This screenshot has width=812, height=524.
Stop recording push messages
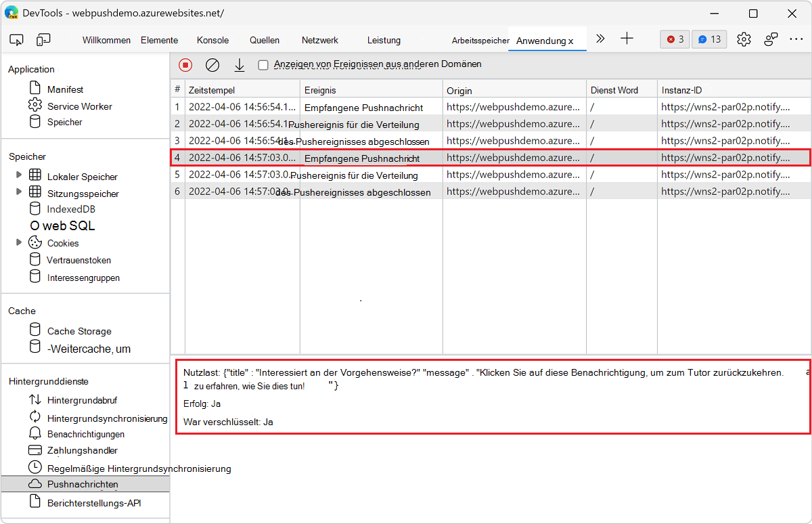[x=184, y=64]
